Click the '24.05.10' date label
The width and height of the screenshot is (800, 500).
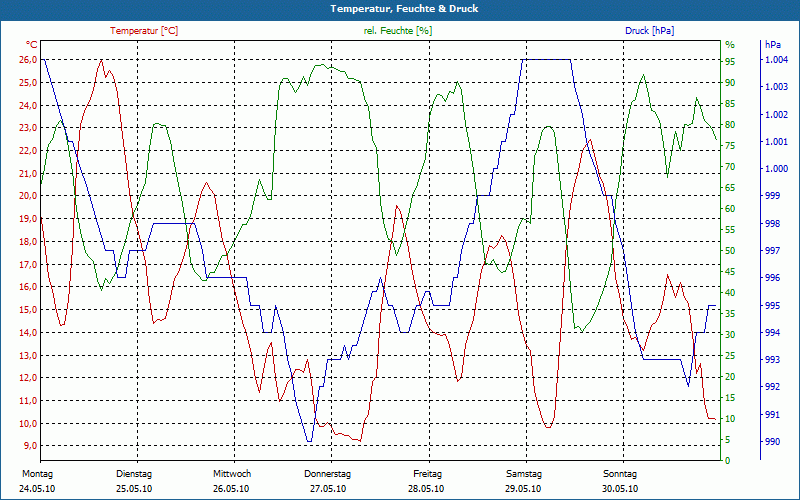[x=37, y=489]
